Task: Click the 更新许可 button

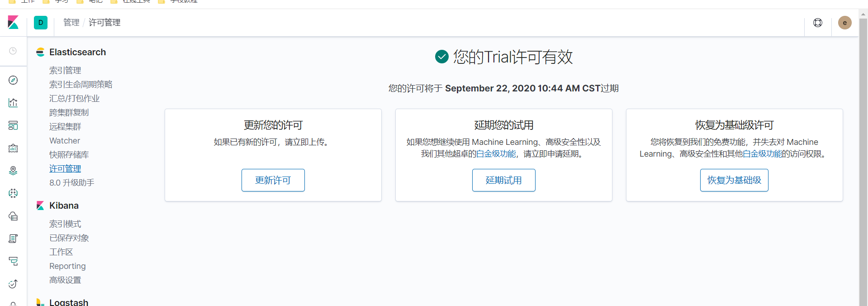Action: coord(273,180)
